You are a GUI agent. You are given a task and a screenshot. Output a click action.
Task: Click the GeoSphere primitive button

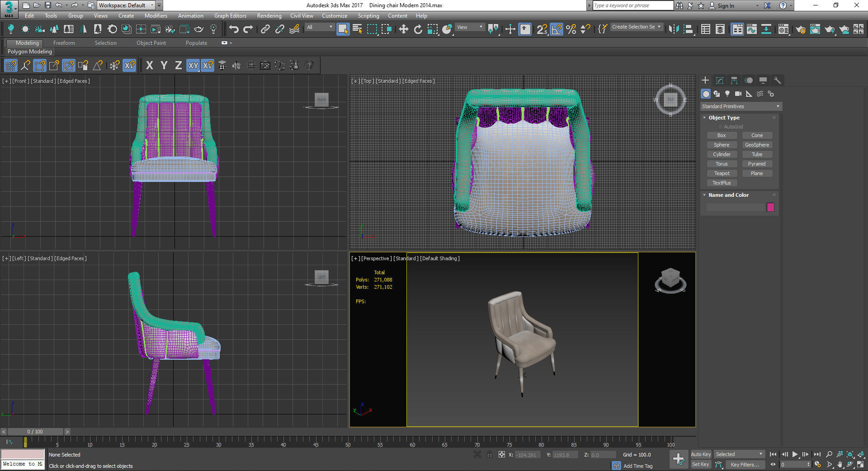tap(757, 145)
